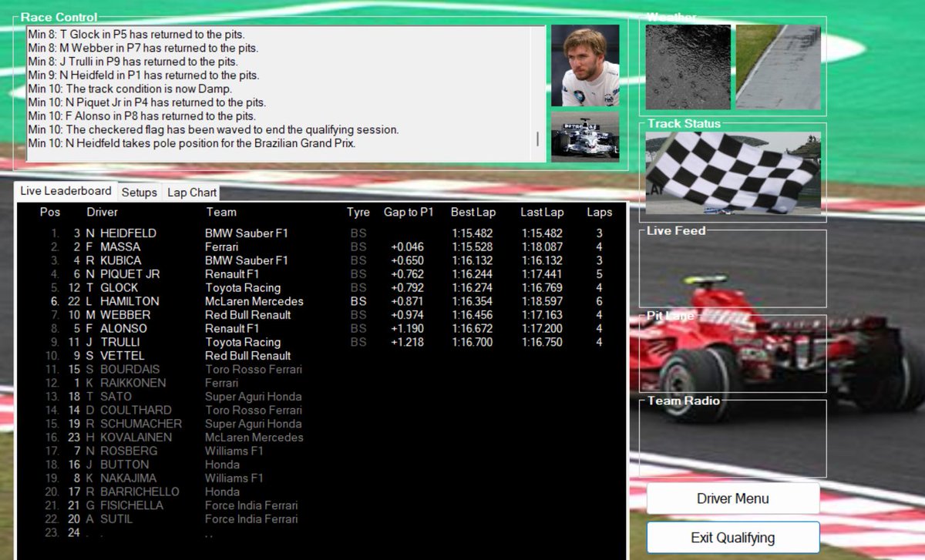
Task: Click the Last Lap column header
Action: coord(542,212)
